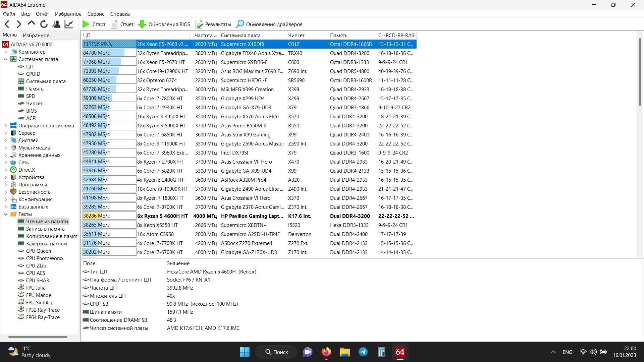
Task: Start the benchmark with the Старт button
Action: (94, 24)
